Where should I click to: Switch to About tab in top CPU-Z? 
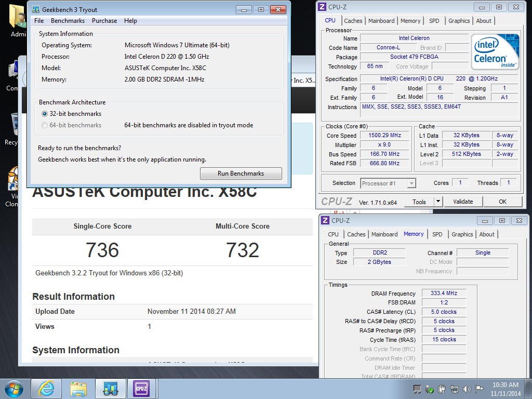(x=484, y=21)
